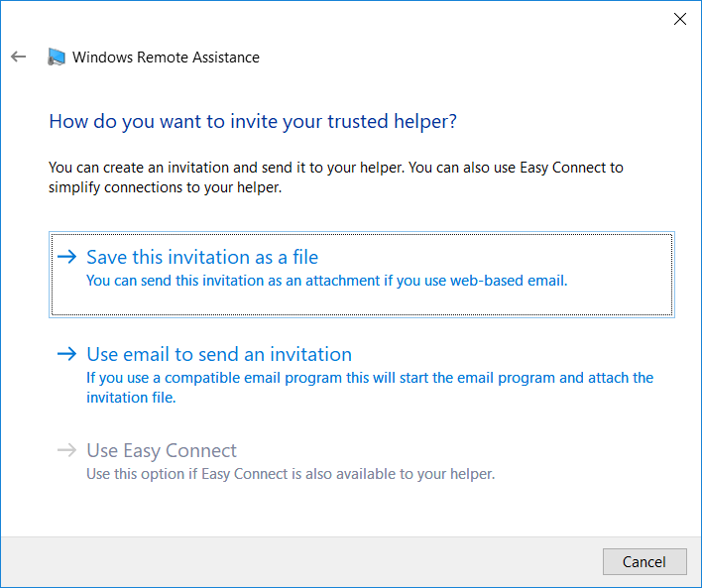This screenshot has width=702, height=588.
Task: Click the greyed arrow beside Easy Connect
Action: pos(67,449)
